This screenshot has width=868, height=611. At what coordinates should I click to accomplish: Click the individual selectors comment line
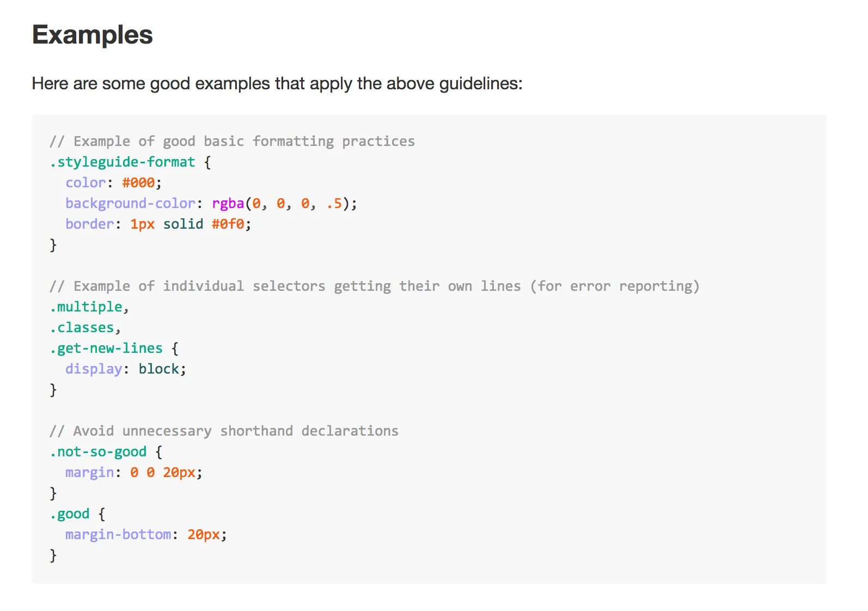pos(375,286)
